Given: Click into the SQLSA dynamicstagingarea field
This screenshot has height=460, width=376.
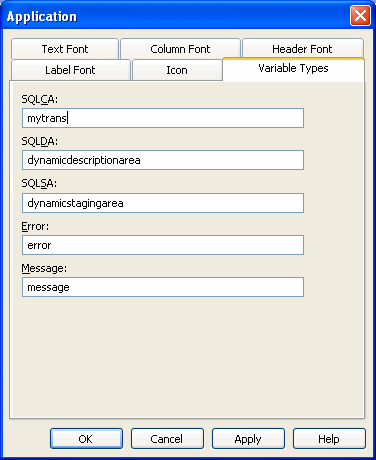Looking at the screenshot, I should pos(163,203).
